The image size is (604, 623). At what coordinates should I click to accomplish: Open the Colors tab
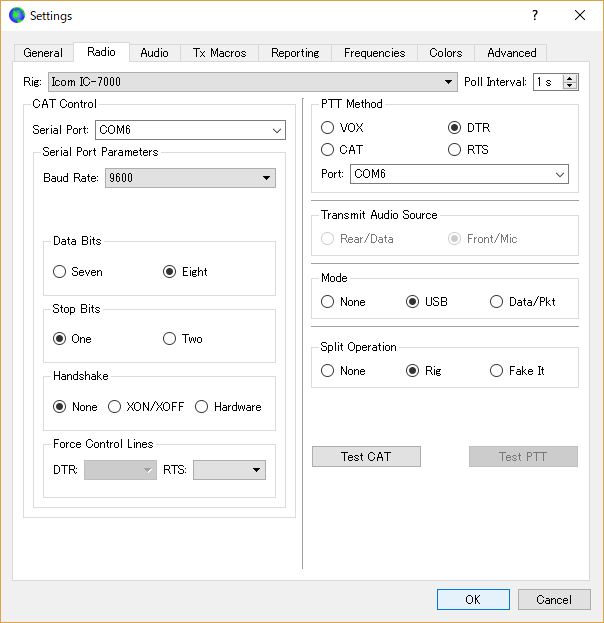pyautogui.click(x=445, y=53)
